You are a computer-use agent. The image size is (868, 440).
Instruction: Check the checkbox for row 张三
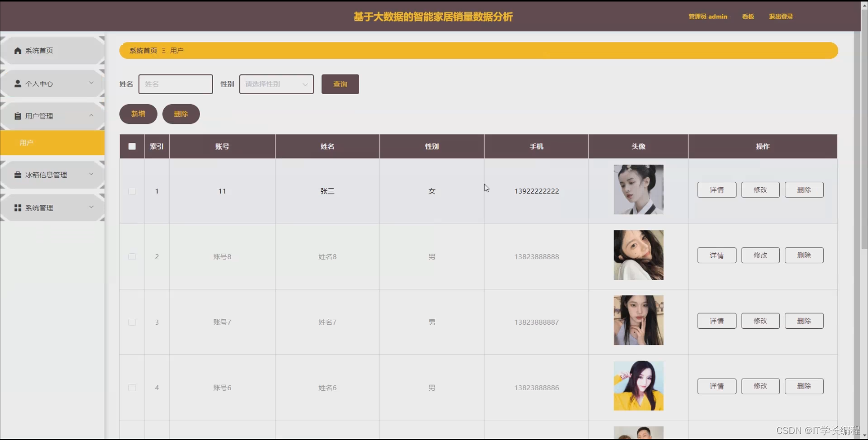(132, 191)
